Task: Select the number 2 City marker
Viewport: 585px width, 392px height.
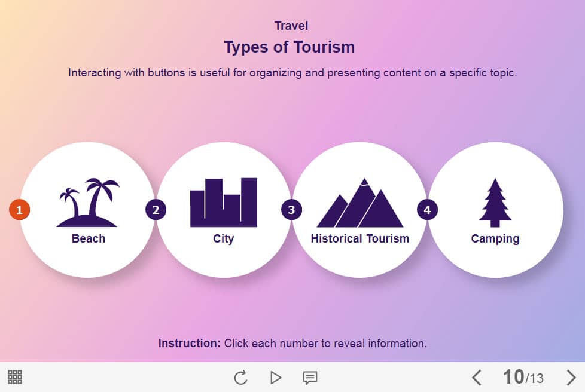Action: click(156, 210)
